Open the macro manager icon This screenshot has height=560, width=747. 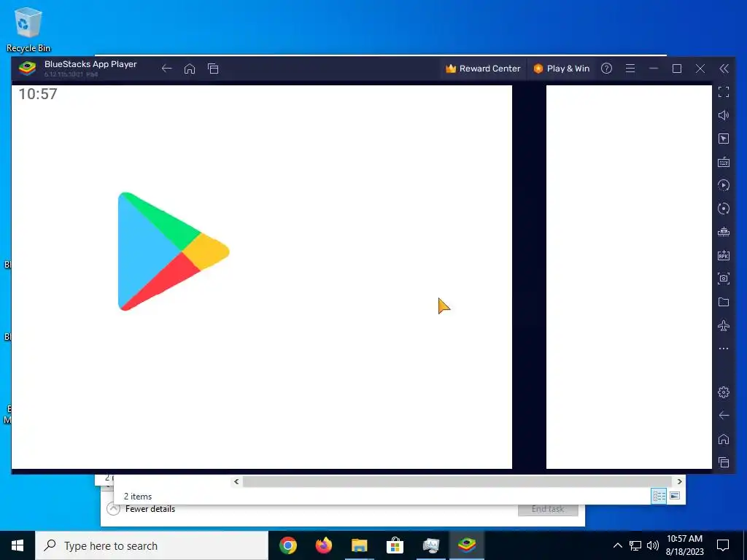(724, 232)
